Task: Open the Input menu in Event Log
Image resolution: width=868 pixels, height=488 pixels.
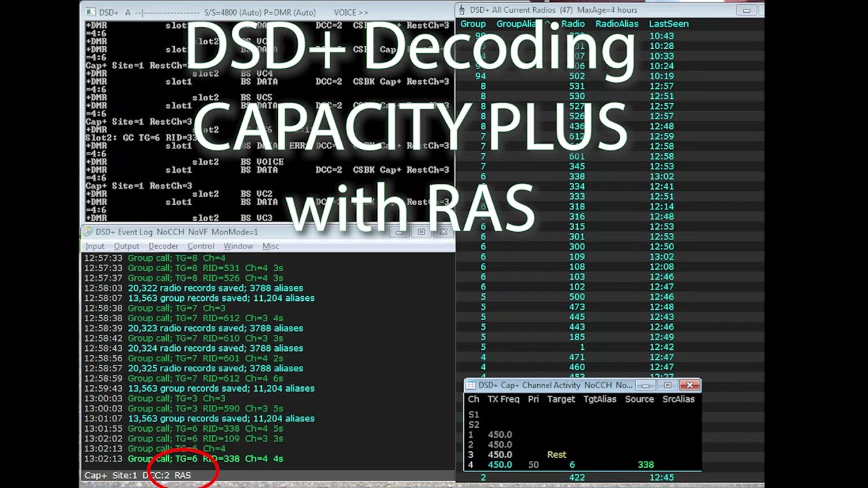Action: coord(95,246)
